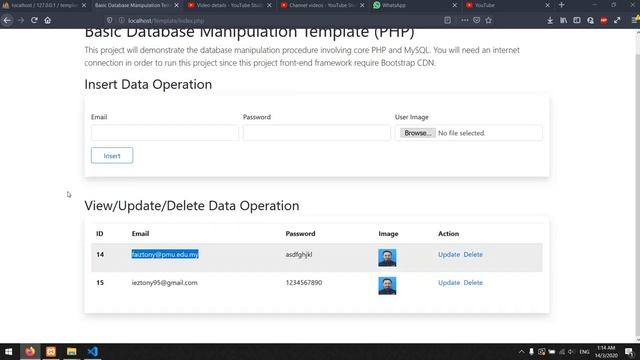Click password value asdfghjkl

tap(299, 254)
